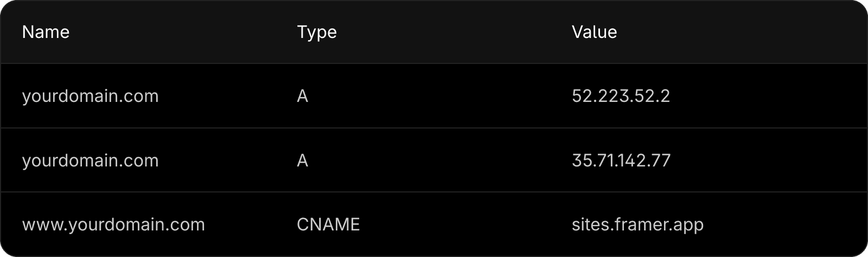This screenshot has height=257, width=868.
Task: Select the CNAME record type cell
Action: pyautogui.click(x=328, y=224)
